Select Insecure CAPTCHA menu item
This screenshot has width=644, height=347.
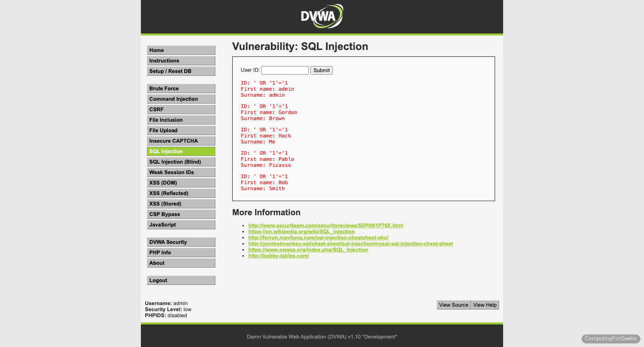pyautogui.click(x=181, y=141)
